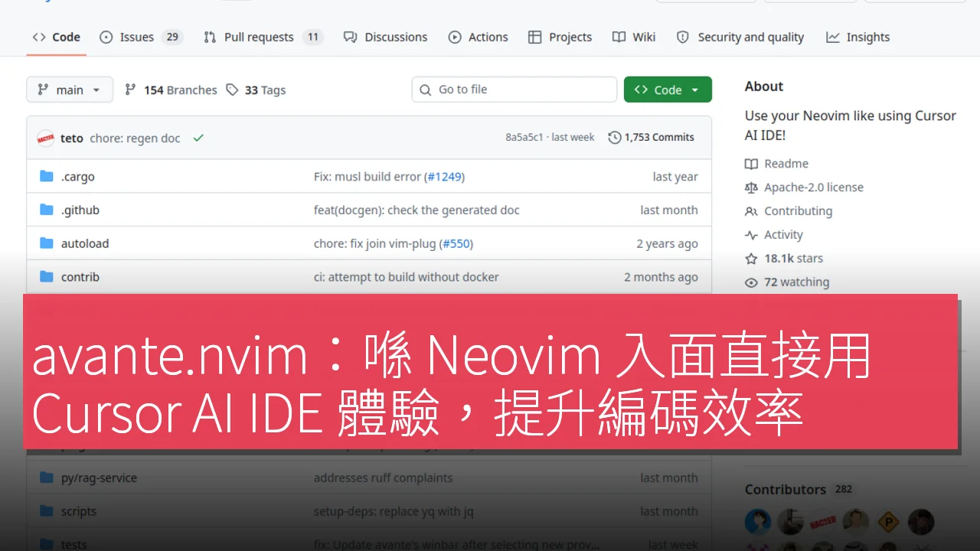This screenshot has width=980, height=551.
Task: Click the py/rag-service folder icon
Action: (x=47, y=478)
